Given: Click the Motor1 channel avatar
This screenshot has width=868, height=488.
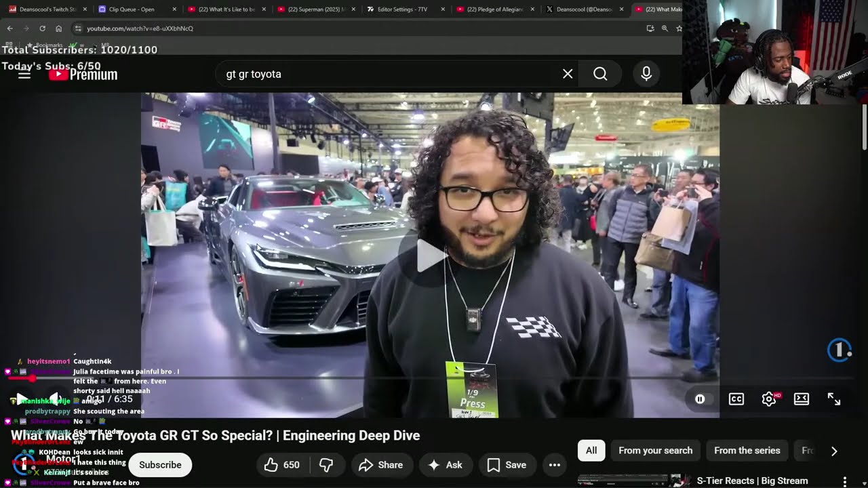Looking at the screenshot, I should [24, 465].
